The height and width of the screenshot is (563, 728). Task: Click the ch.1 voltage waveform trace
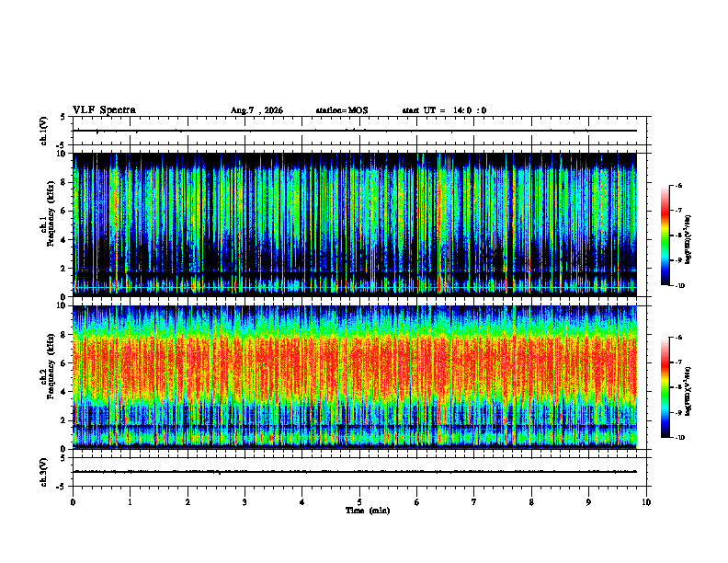[355, 131]
